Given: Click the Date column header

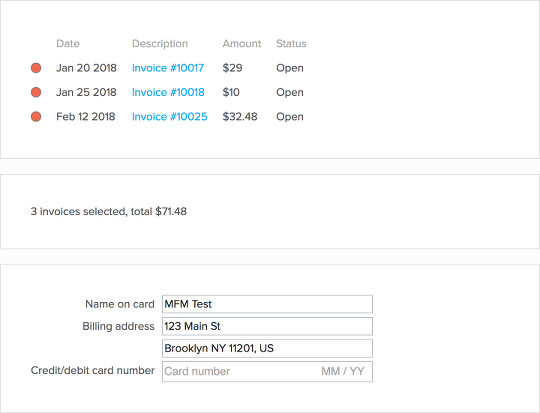Looking at the screenshot, I should coord(68,43).
